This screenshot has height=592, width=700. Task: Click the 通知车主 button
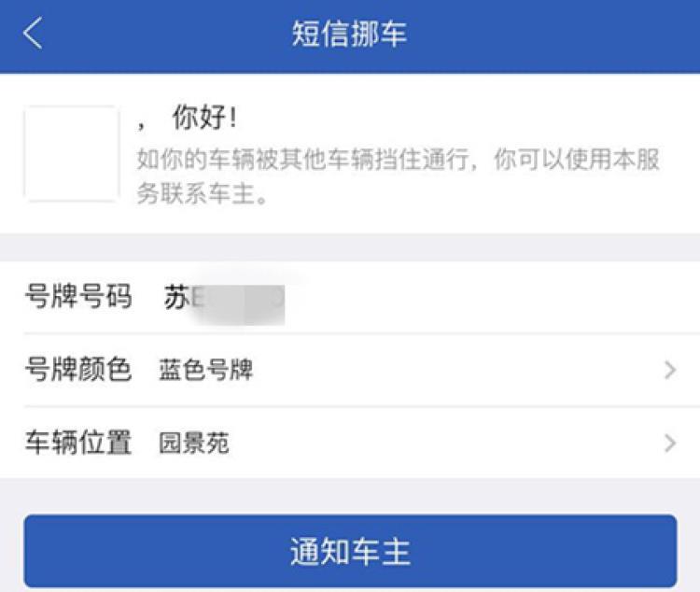coord(350,551)
